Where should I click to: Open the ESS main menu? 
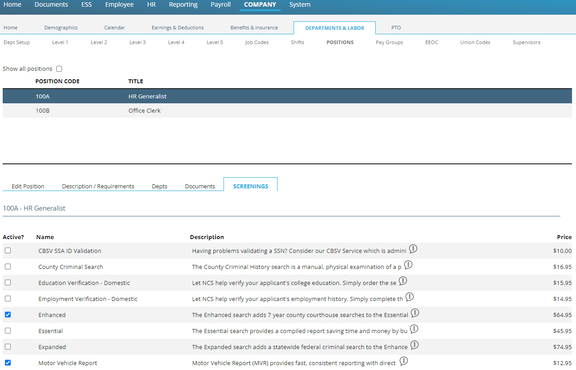[86, 5]
